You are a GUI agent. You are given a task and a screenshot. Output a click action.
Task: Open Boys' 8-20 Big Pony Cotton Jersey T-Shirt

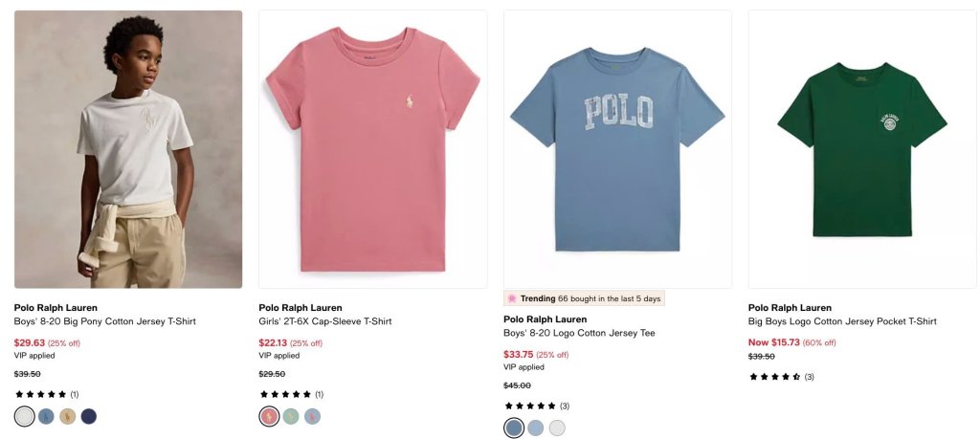coord(105,321)
